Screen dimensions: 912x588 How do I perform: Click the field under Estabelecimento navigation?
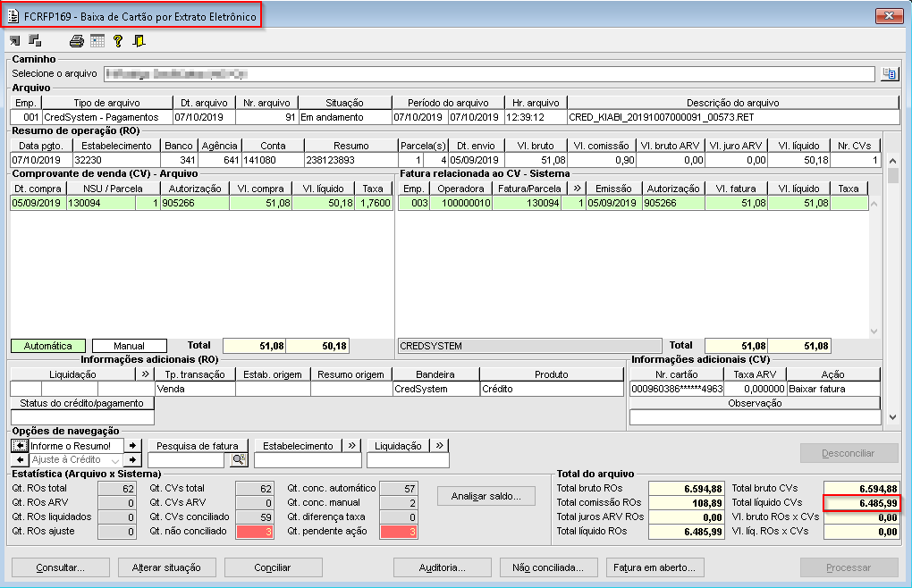pos(308,460)
